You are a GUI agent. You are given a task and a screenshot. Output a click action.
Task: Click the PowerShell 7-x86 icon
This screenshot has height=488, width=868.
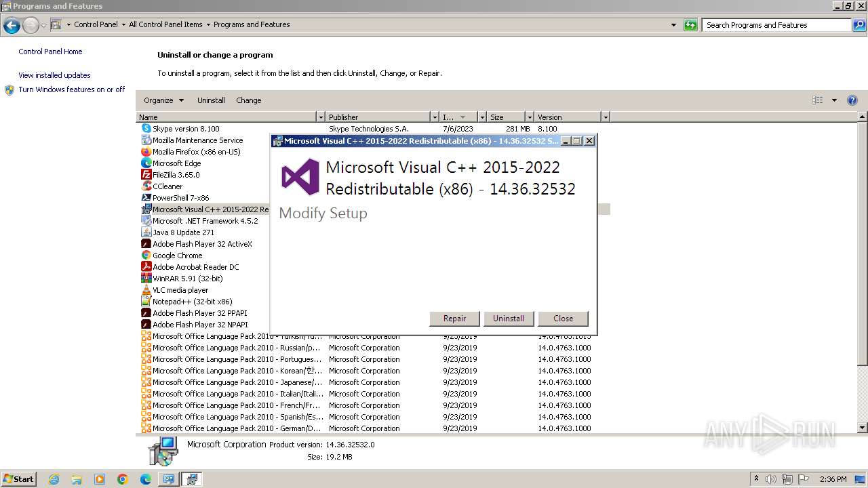146,197
